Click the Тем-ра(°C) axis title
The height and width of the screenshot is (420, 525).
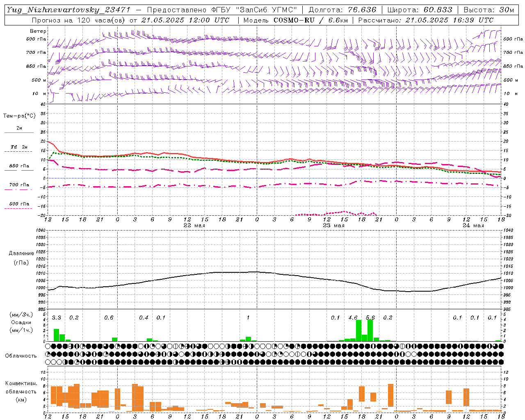pyautogui.click(x=19, y=116)
